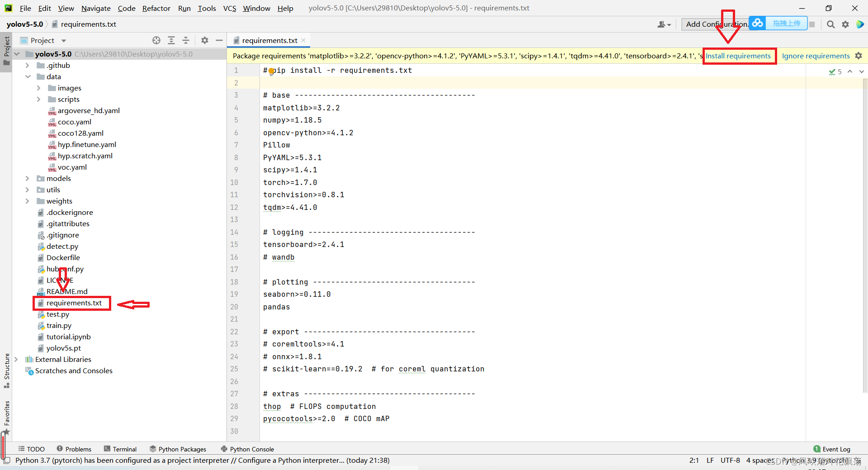Screen dimensions: 868x470
Task: Open the Tools menu
Action: [207, 8]
